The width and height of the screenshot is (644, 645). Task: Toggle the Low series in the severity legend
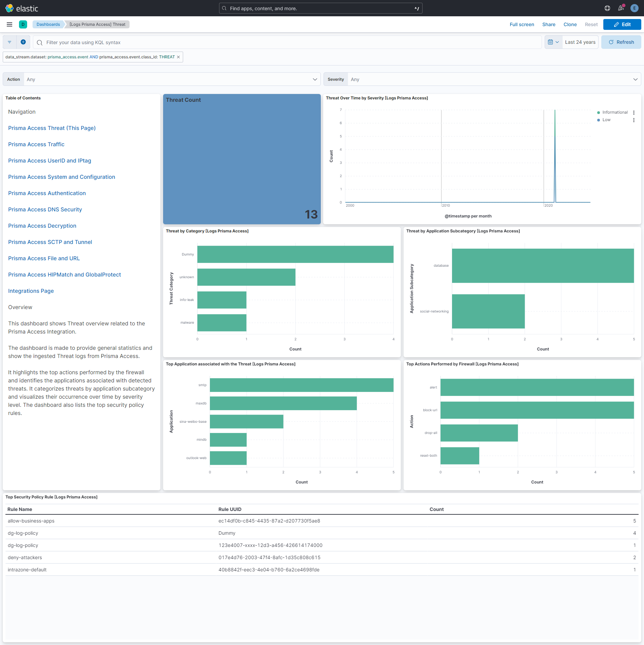point(607,119)
